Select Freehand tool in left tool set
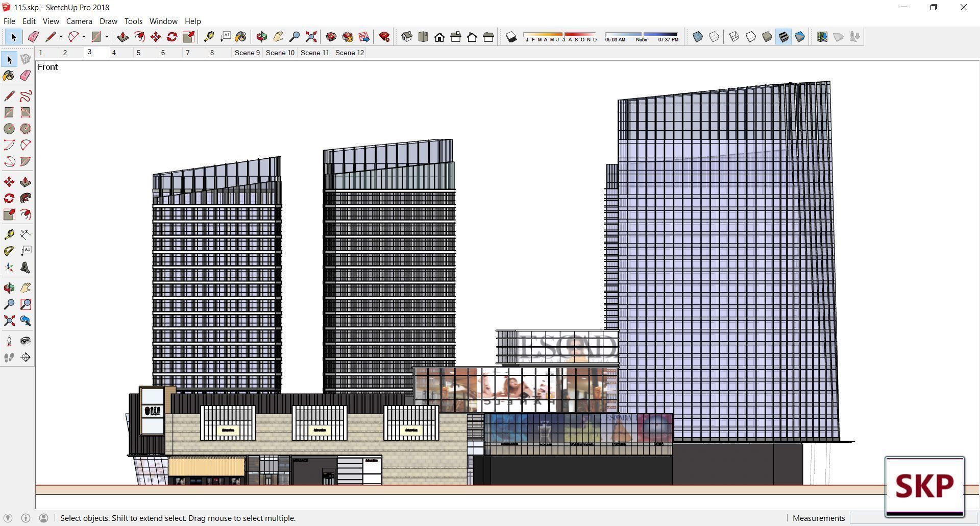The height and width of the screenshot is (526, 980). click(x=26, y=96)
